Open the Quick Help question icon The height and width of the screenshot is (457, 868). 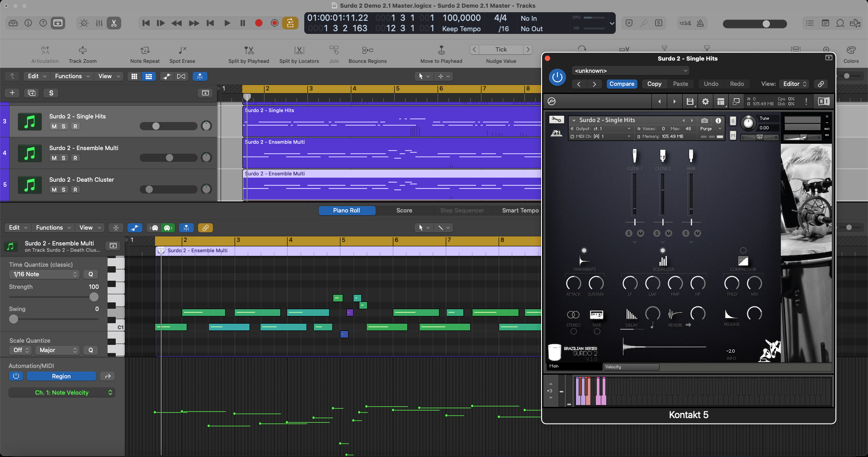(43, 23)
